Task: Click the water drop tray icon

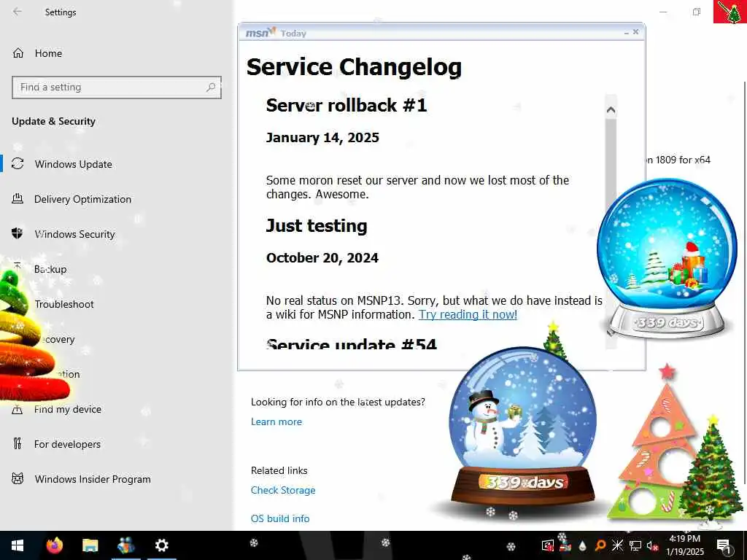Action: [583, 545]
